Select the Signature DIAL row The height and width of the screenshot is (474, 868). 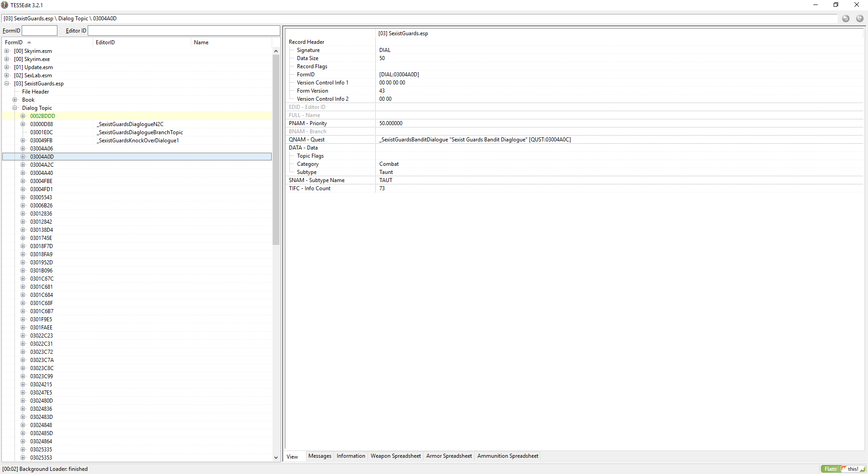(x=574, y=50)
